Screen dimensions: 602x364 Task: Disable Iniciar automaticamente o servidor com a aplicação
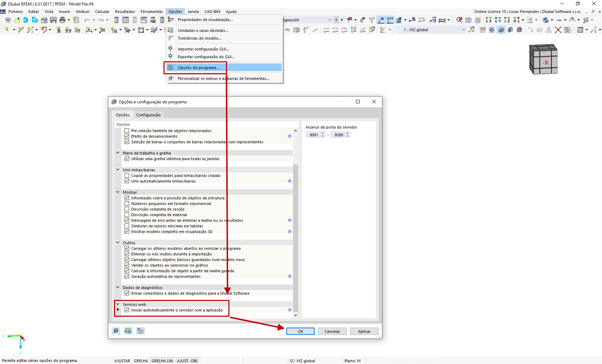click(127, 310)
